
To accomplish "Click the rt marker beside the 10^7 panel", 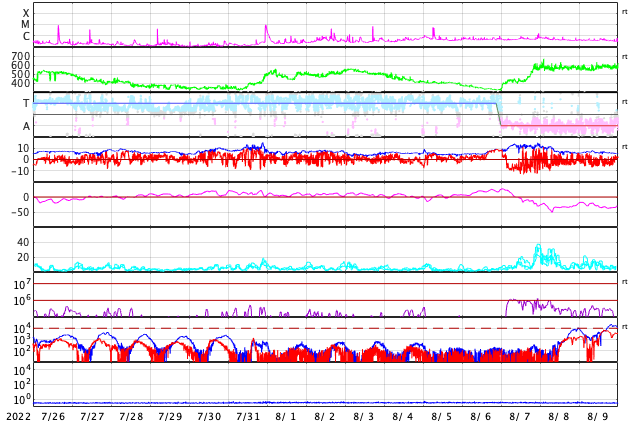I will [x=625, y=282].
